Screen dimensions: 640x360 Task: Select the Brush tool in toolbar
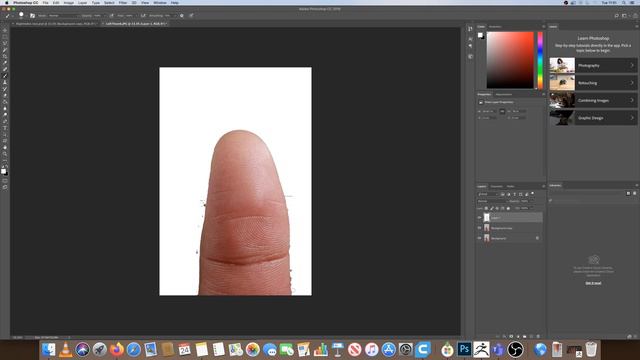[5, 76]
